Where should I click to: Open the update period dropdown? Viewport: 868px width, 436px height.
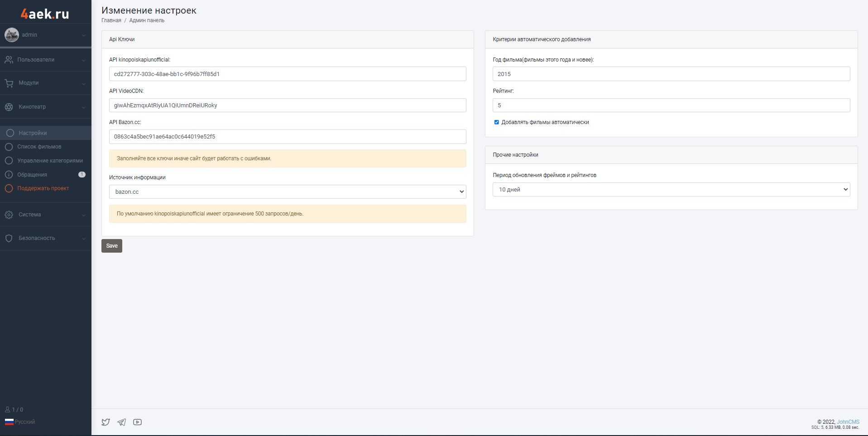671,190
